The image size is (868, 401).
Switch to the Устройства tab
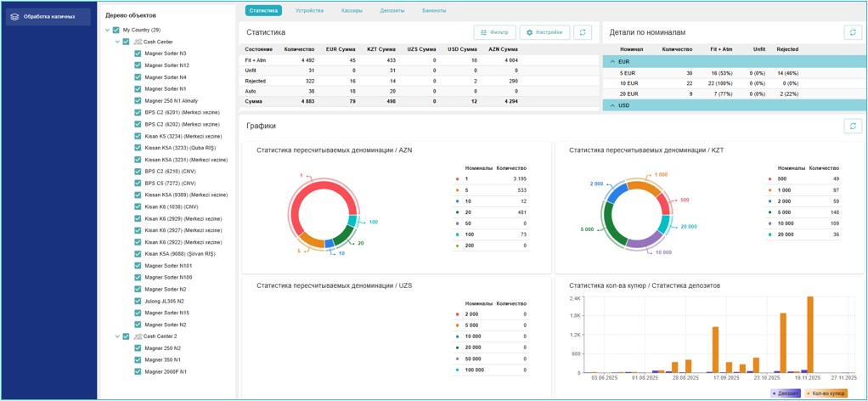pyautogui.click(x=309, y=11)
